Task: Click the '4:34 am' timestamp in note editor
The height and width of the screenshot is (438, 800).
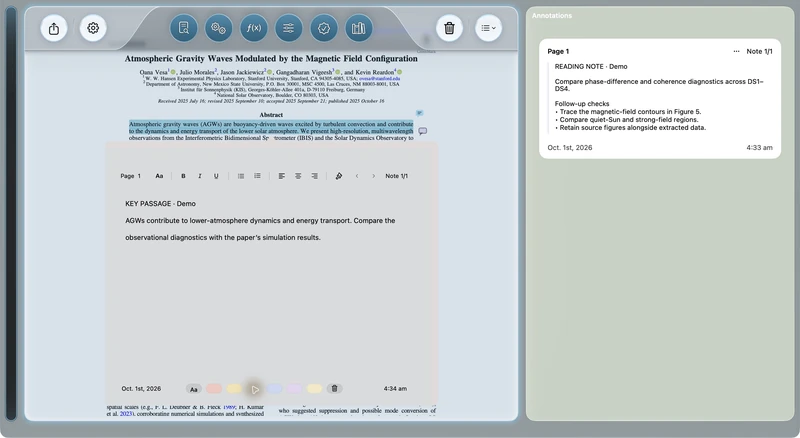Action: point(395,389)
